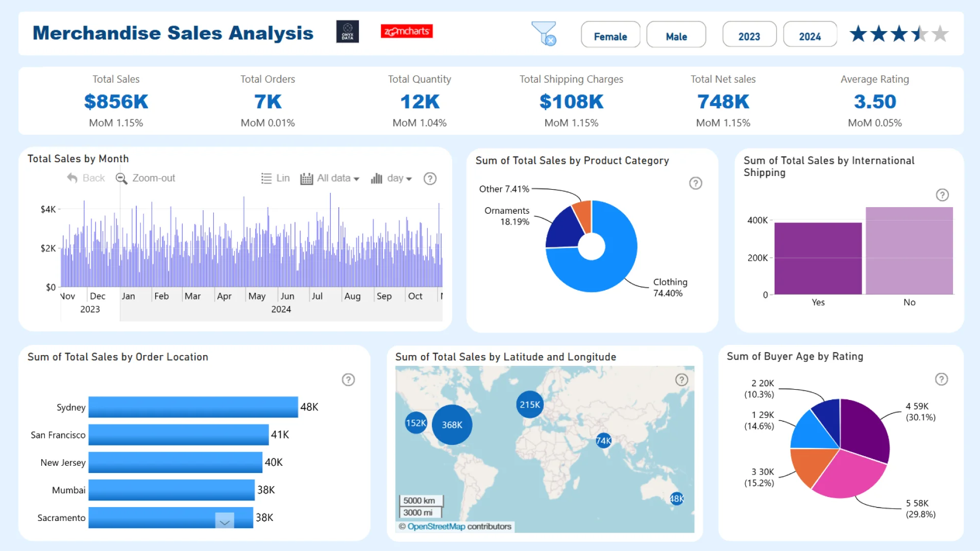Select the No shipping bar

point(909,251)
